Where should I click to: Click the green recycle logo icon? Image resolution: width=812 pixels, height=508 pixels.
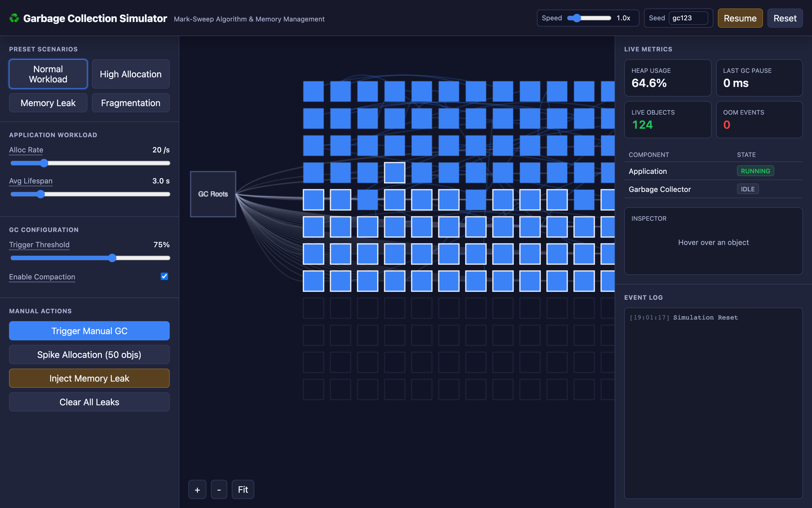pyautogui.click(x=14, y=18)
